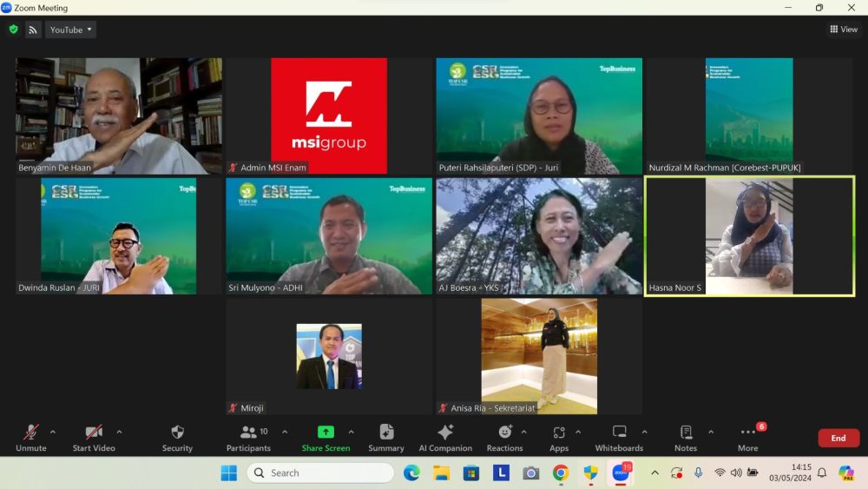The image size is (868, 489).
Task: Expand the YouTube live stream dropdown
Action: [70, 30]
